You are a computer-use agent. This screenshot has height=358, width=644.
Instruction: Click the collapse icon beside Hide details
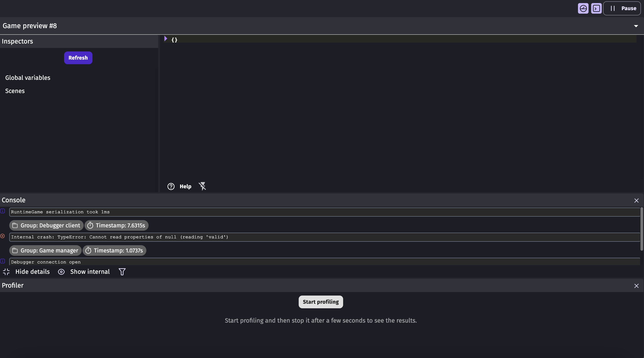coord(6,272)
